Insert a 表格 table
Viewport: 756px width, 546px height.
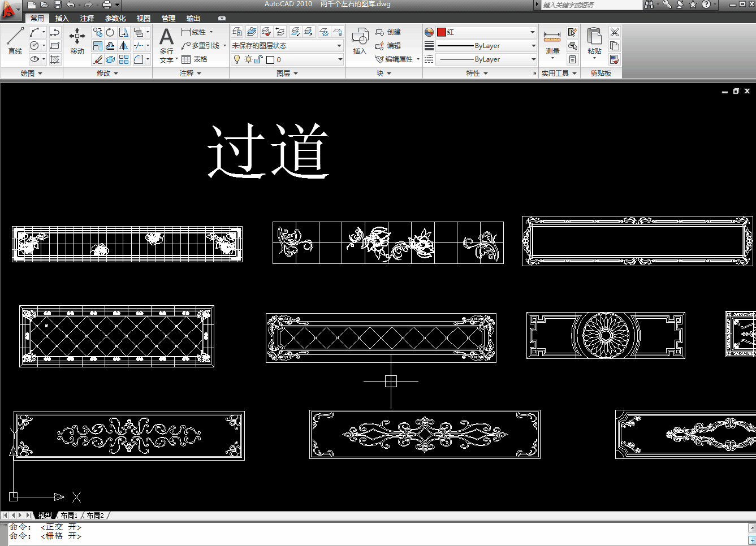point(195,59)
